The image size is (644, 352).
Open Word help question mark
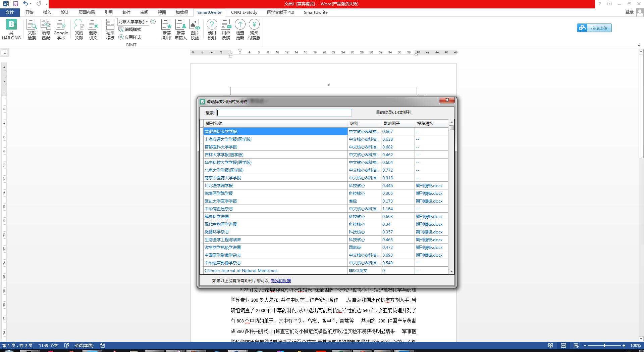pos(600,4)
